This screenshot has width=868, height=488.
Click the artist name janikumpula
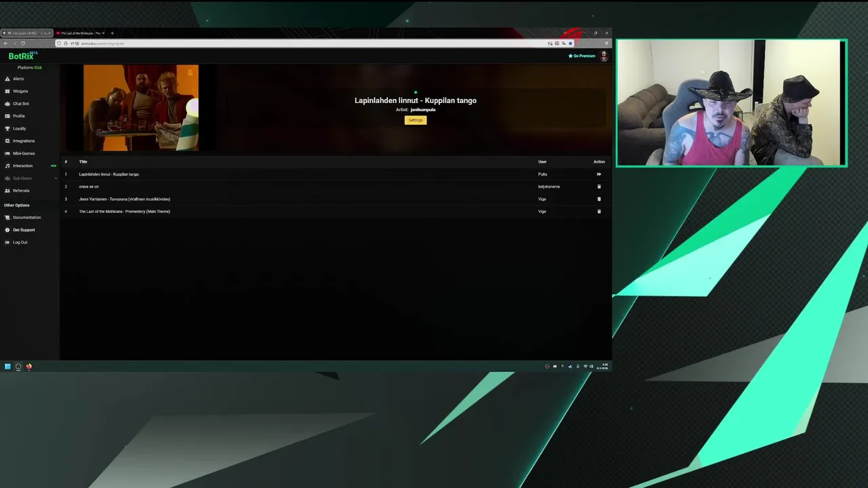422,110
